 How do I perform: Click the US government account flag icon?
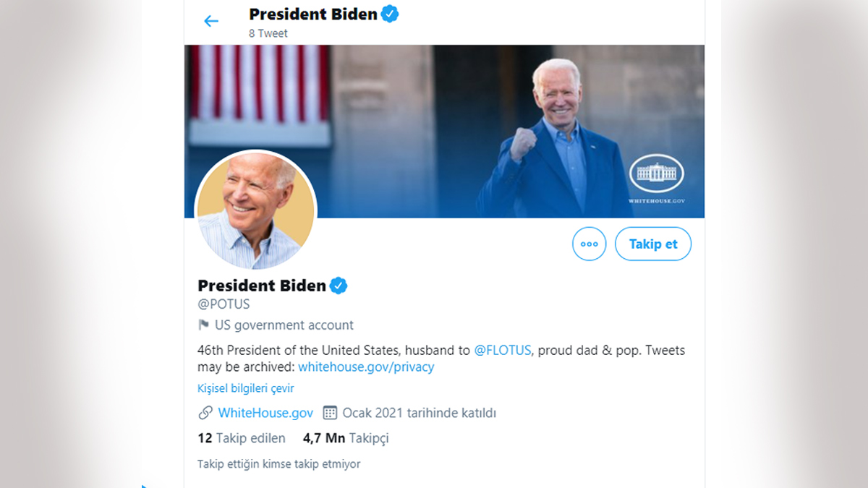(x=203, y=325)
